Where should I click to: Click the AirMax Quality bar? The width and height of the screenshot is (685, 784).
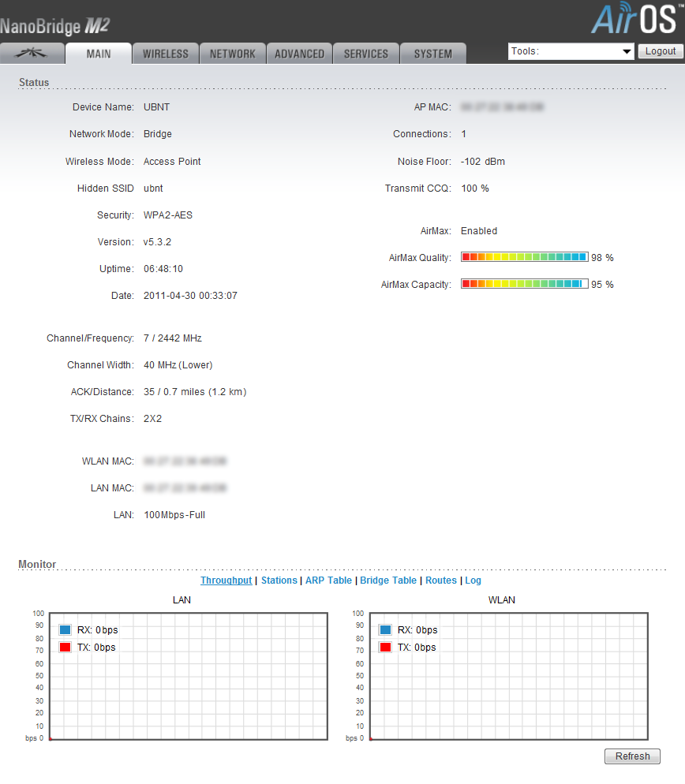tap(525, 257)
